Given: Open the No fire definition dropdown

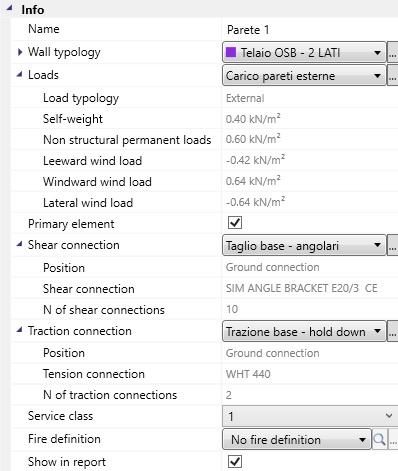Looking at the screenshot, I should click(x=297, y=440).
